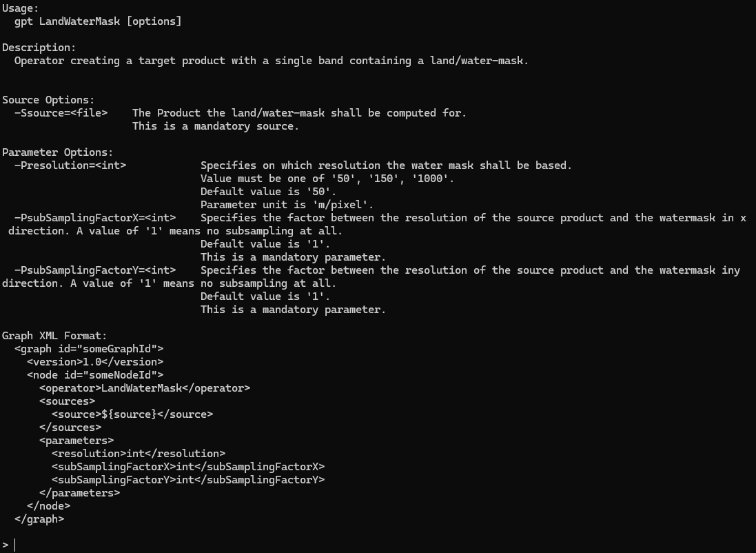The image size is (756, 553).
Task: Click the 'Source Options:' heading
Action: click(x=48, y=100)
